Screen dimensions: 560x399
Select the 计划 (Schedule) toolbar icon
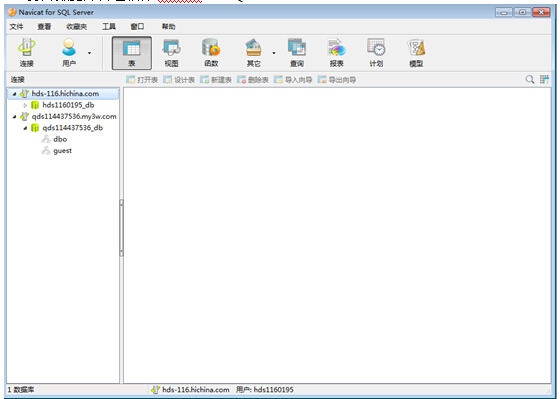(x=376, y=53)
